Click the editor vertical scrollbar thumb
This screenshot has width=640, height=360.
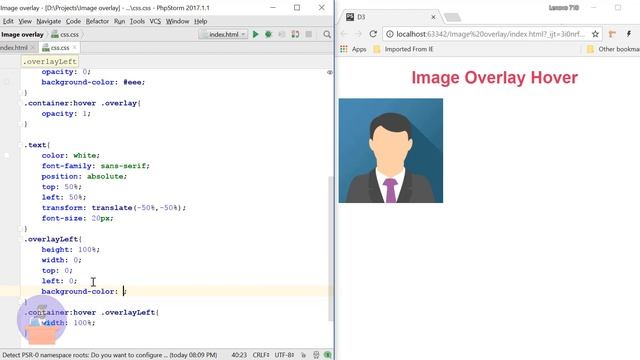click(331, 248)
